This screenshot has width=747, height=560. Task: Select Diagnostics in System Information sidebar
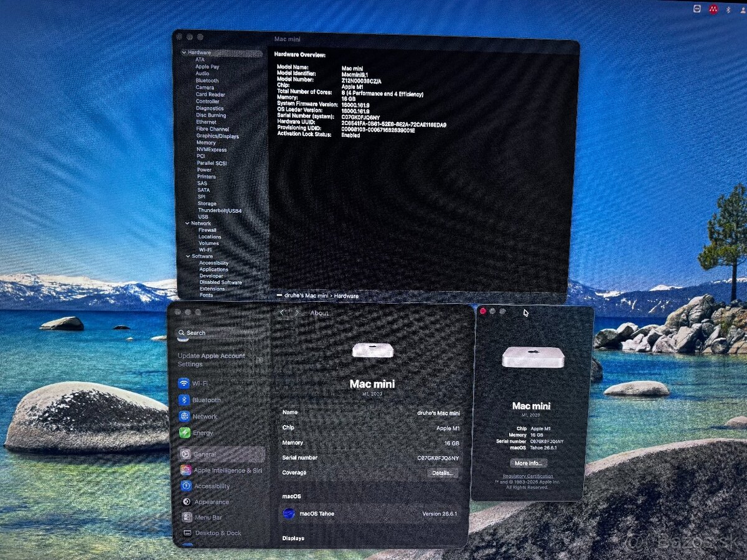click(x=210, y=108)
